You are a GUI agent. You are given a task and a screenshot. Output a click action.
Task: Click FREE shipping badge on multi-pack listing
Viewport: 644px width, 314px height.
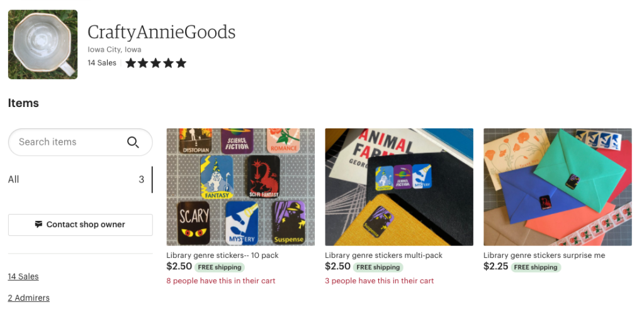pos(377,267)
